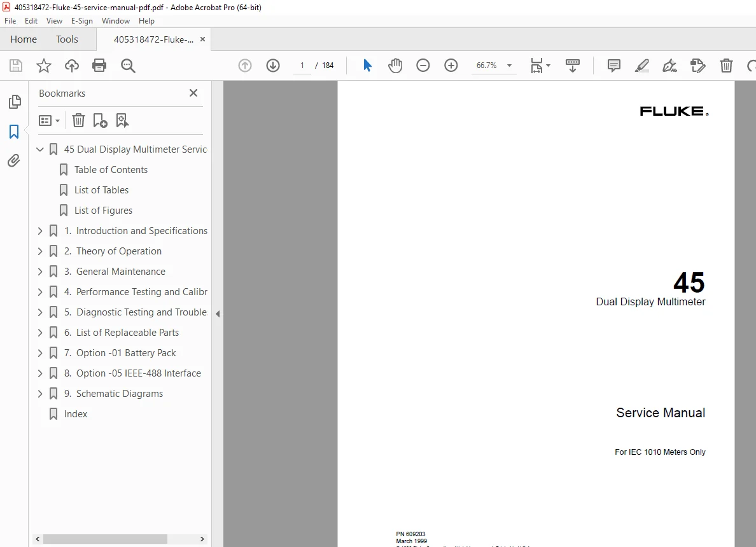Click the page number input field
Image resolution: width=756 pixels, height=547 pixels.
click(302, 66)
